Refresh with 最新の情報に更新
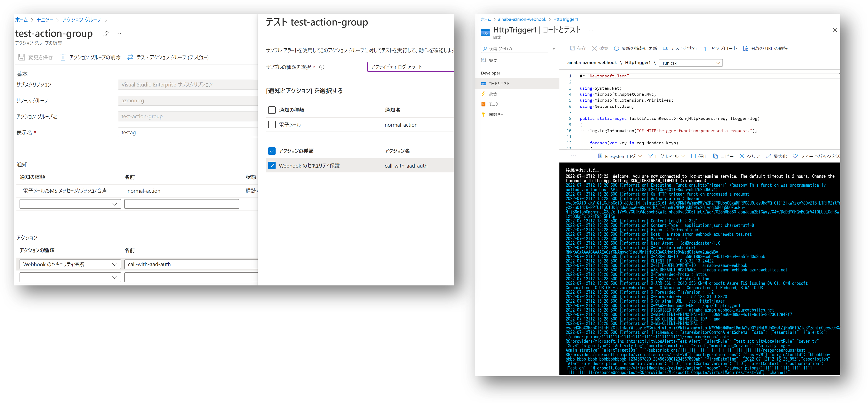 click(x=636, y=49)
